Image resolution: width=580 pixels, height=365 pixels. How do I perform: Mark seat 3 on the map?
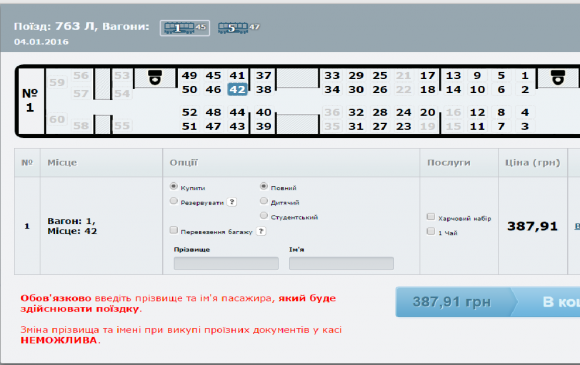point(525,126)
